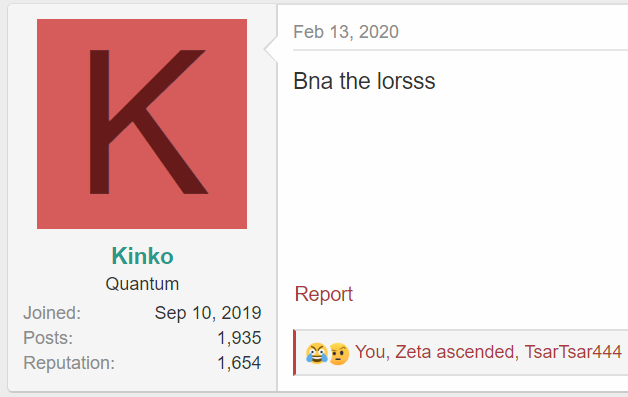Click the Joined date Sep 10, 2019
The image size is (628, 397).
coord(208,313)
